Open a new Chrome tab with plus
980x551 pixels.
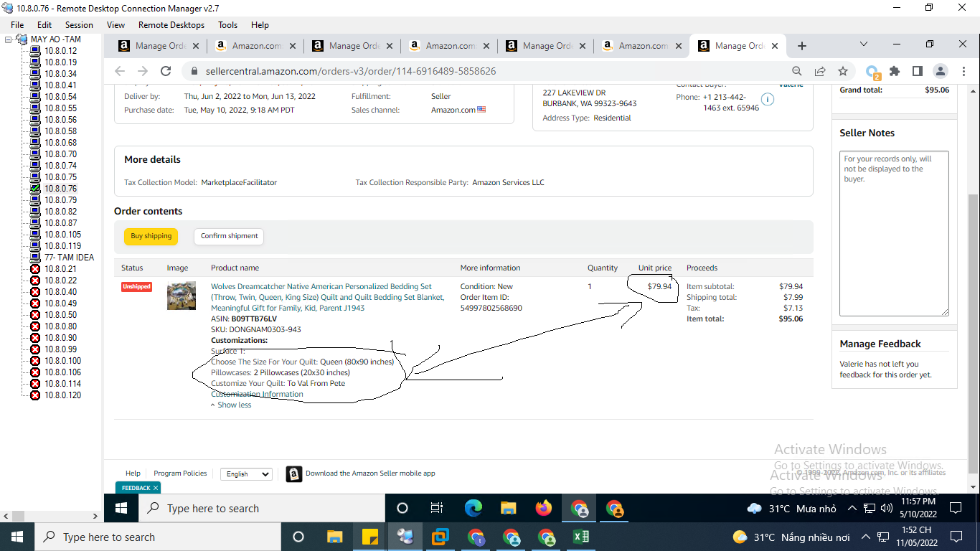point(802,46)
